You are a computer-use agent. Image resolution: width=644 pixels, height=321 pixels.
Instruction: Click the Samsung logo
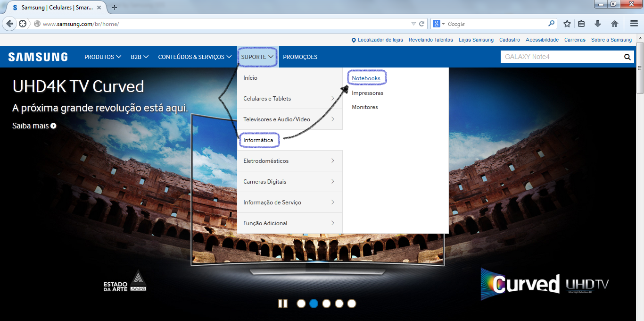click(x=38, y=57)
